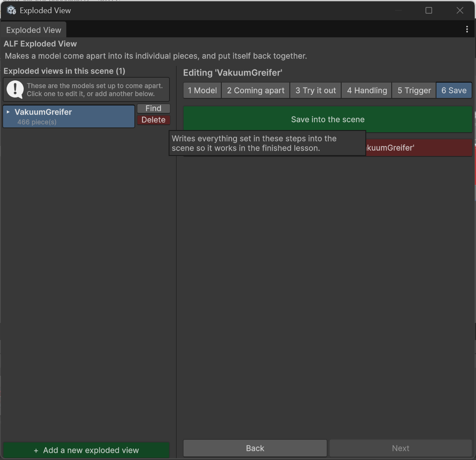This screenshot has width=476, height=460.
Task: Select the VakuumGreifer exploded view row
Action: tap(69, 116)
